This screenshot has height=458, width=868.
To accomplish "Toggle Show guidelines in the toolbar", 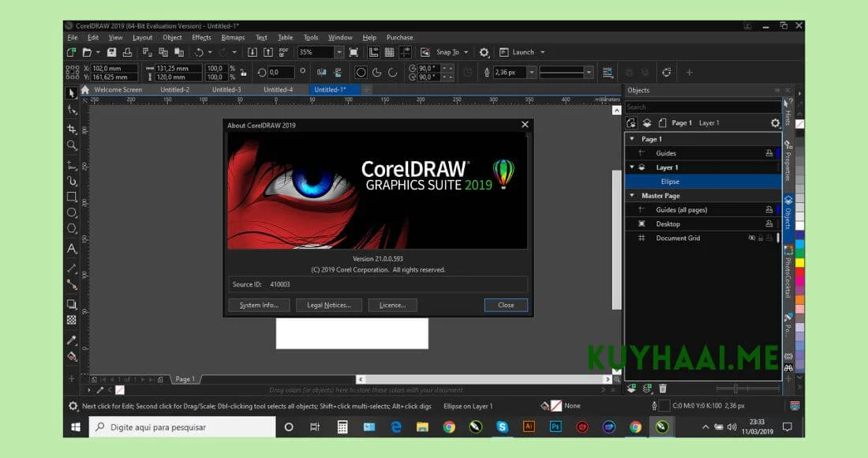I will (406, 52).
